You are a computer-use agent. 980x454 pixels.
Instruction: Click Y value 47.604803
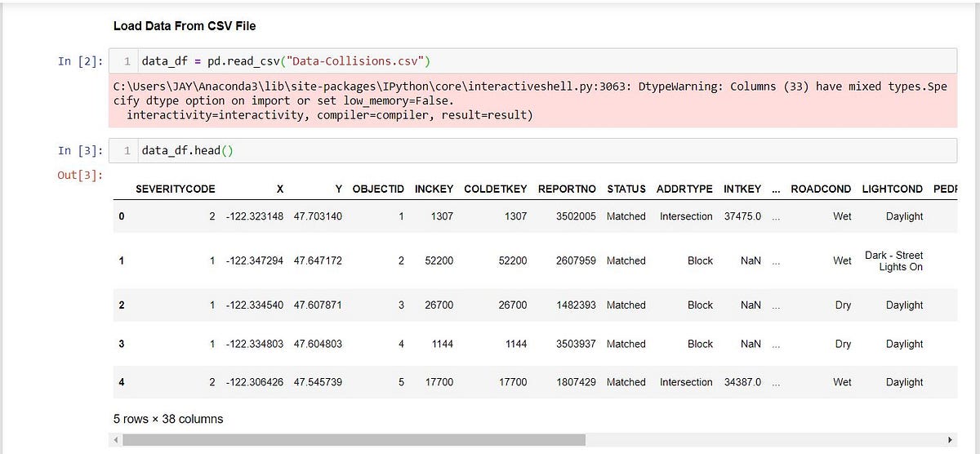point(318,344)
